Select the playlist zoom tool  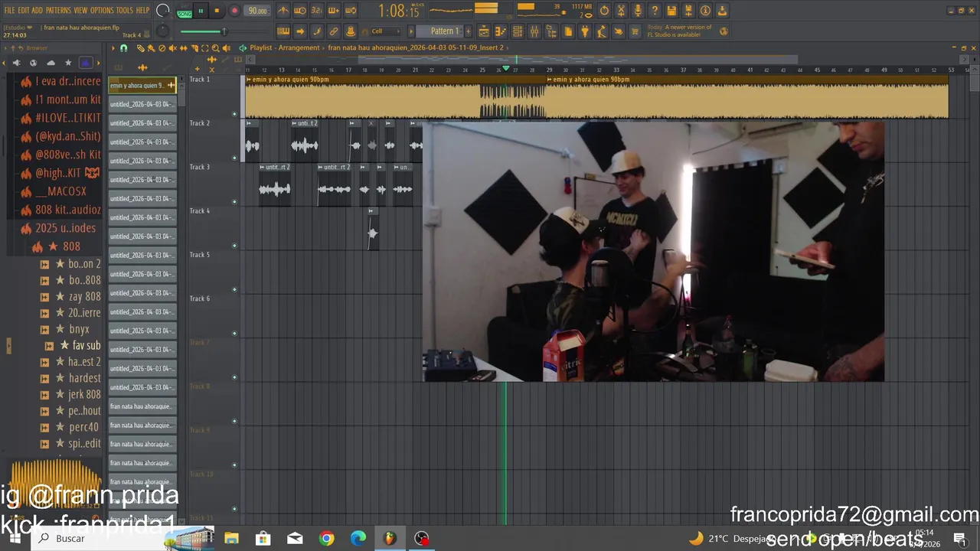[x=215, y=47]
